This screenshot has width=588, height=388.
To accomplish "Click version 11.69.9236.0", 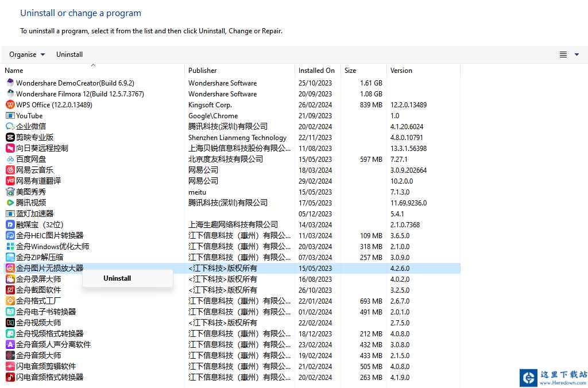I will click(408, 203).
